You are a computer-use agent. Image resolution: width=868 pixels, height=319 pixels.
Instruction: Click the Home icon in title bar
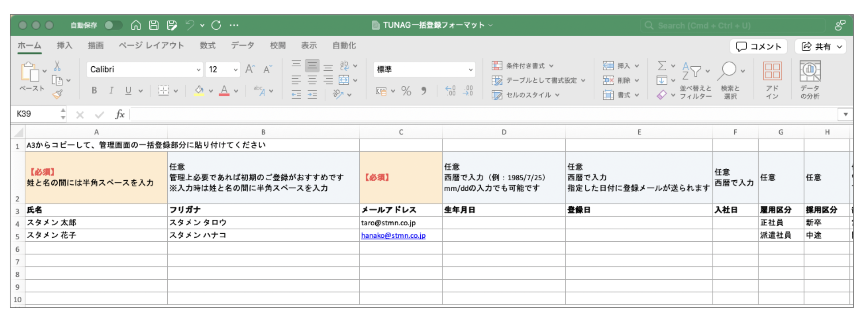[136, 25]
